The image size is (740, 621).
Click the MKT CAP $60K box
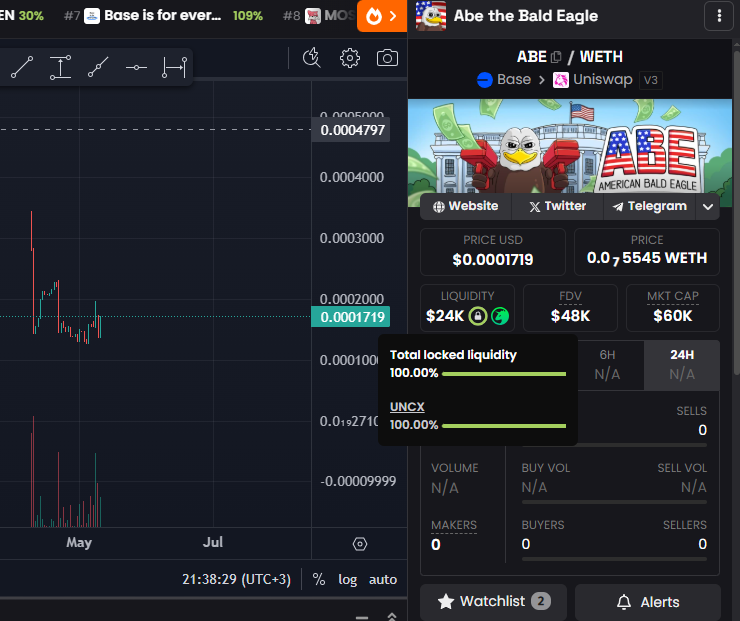pyautogui.click(x=673, y=308)
